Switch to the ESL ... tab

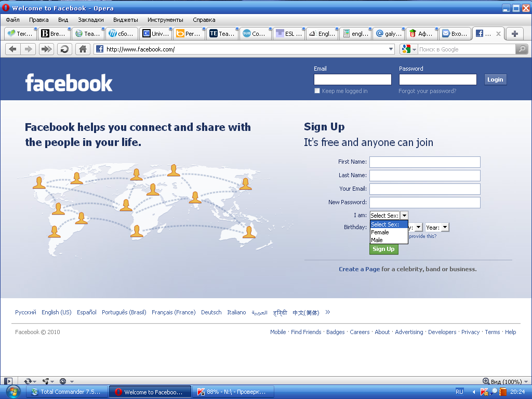(x=289, y=34)
